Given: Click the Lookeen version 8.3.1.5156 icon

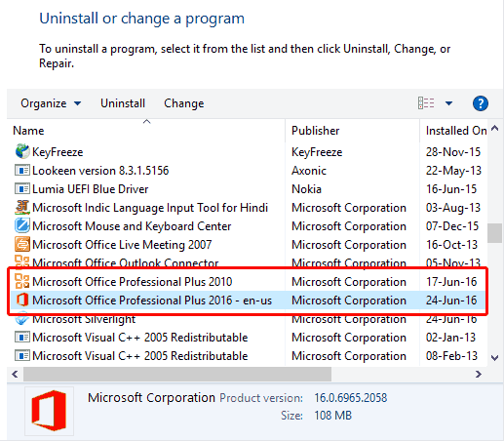Looking at the screenshot, I should (22, 170).
